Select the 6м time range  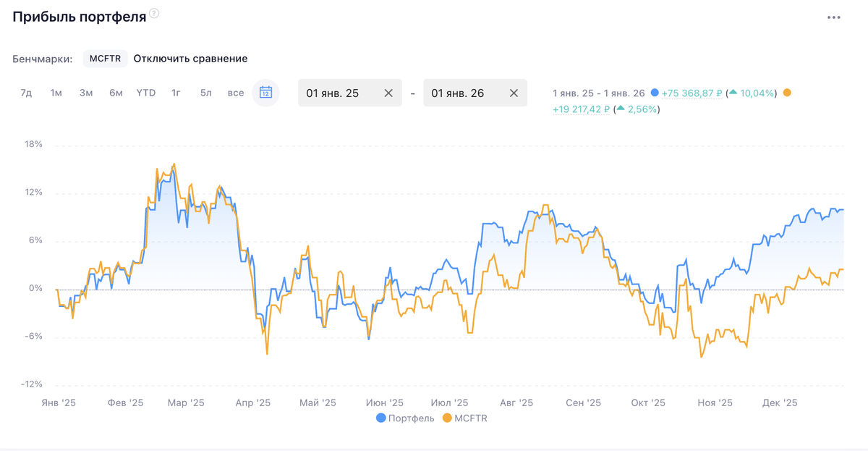(116, 93)
